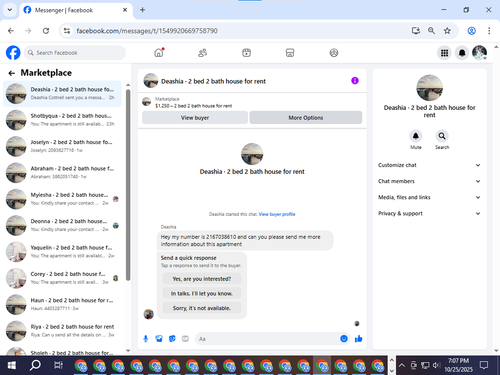Open the Riya conversation

coord(62,331)
